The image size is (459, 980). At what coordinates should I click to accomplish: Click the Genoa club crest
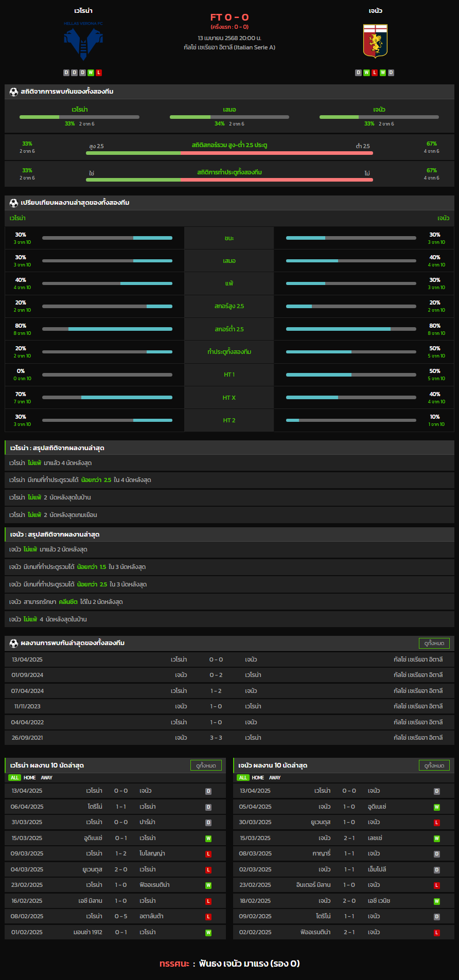(375, 41)
